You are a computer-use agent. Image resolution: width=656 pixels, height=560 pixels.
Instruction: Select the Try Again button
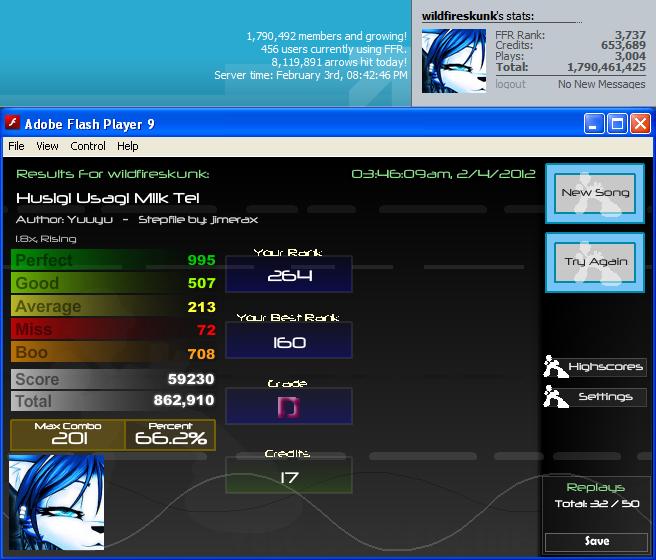[595, 262]
